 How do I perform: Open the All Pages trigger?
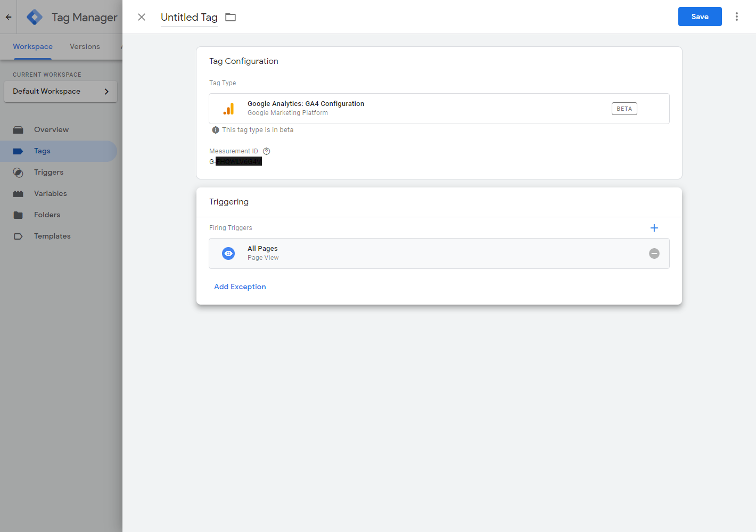point(439,253)
